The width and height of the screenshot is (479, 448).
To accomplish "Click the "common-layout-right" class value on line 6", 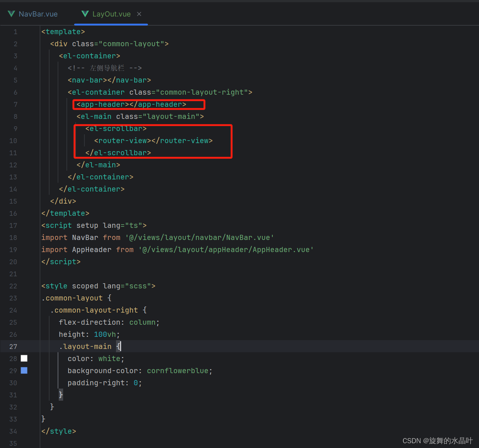I will pyautogui.click(x=202, y=92).
